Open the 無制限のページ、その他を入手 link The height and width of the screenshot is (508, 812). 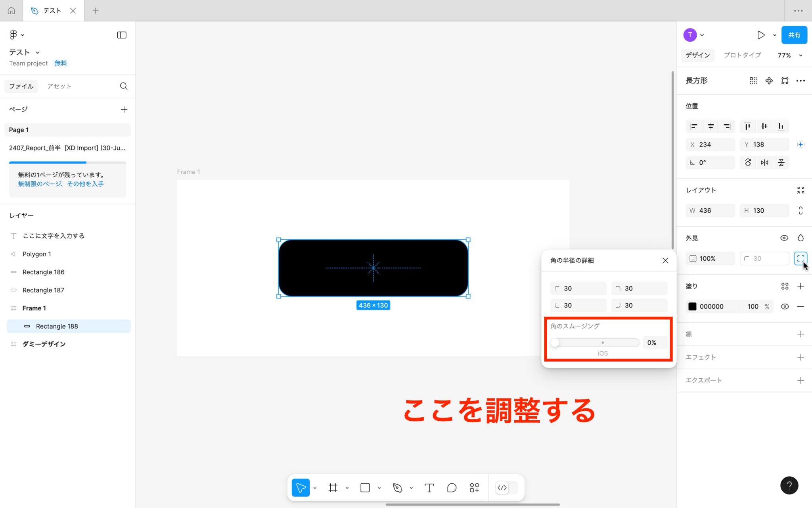coord(60,183)
